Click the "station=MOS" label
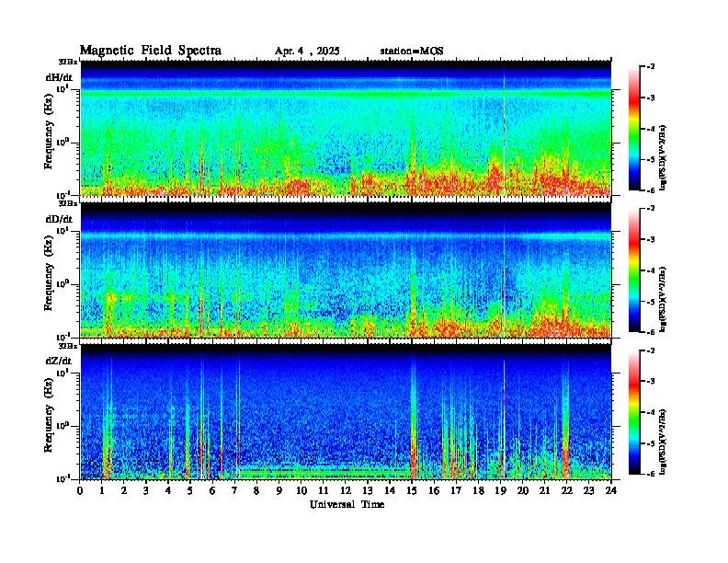728x563 pixels. [x=412, y=52]
